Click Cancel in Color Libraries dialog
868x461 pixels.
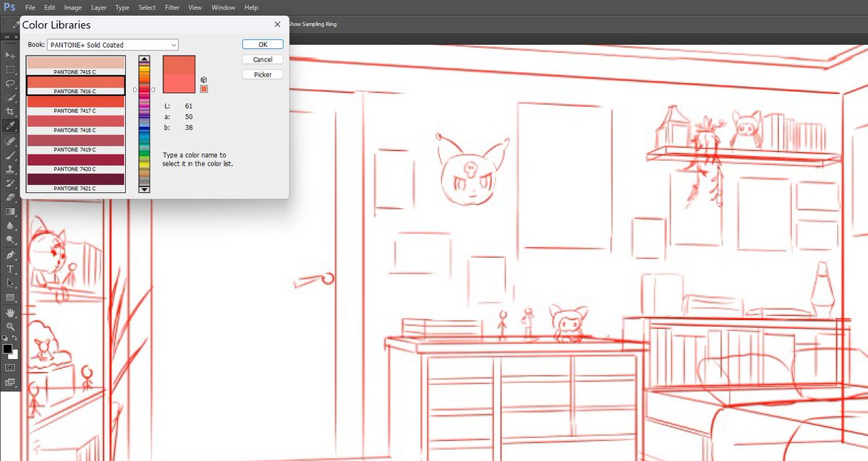[x=263, y=59]
